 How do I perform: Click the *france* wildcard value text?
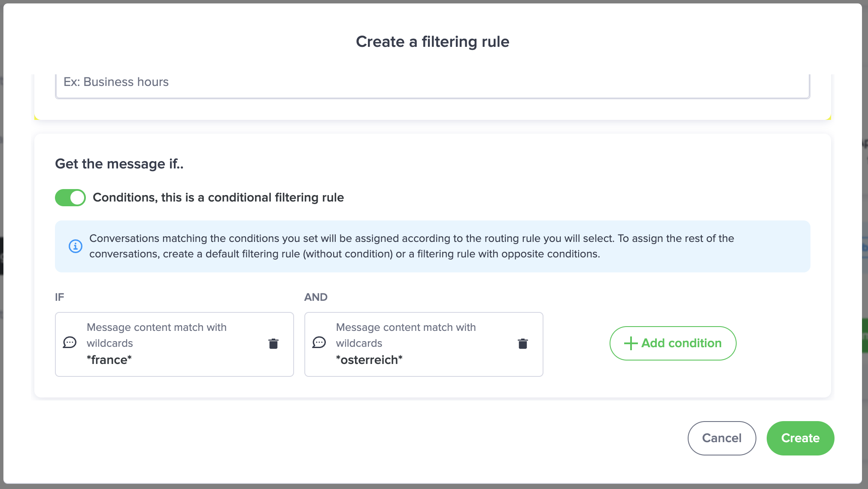pyautogui.click(x=109, y=360)
